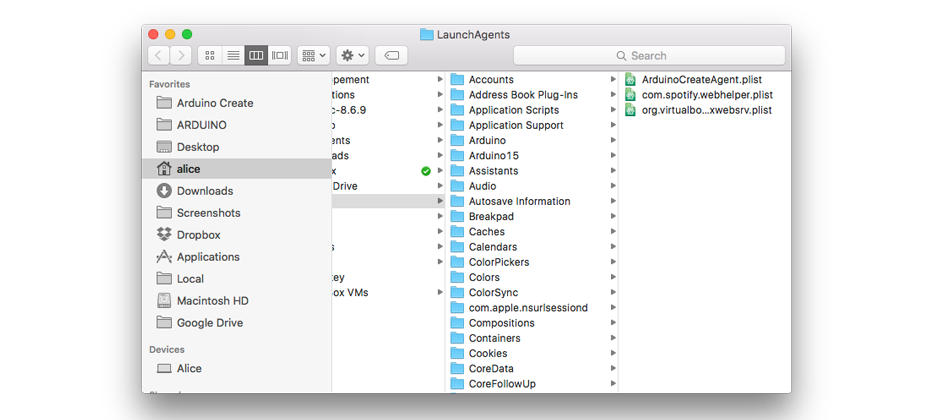The width and height of the screenshot is (950, 420).
Task: Click the Accounts row disclosure arrow
Action: [613, 79]
